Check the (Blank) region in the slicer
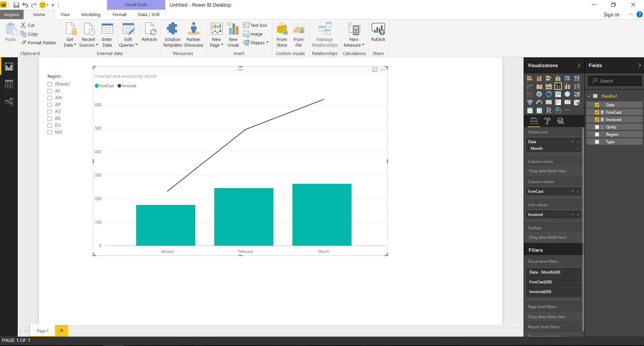 pos(50,84)
